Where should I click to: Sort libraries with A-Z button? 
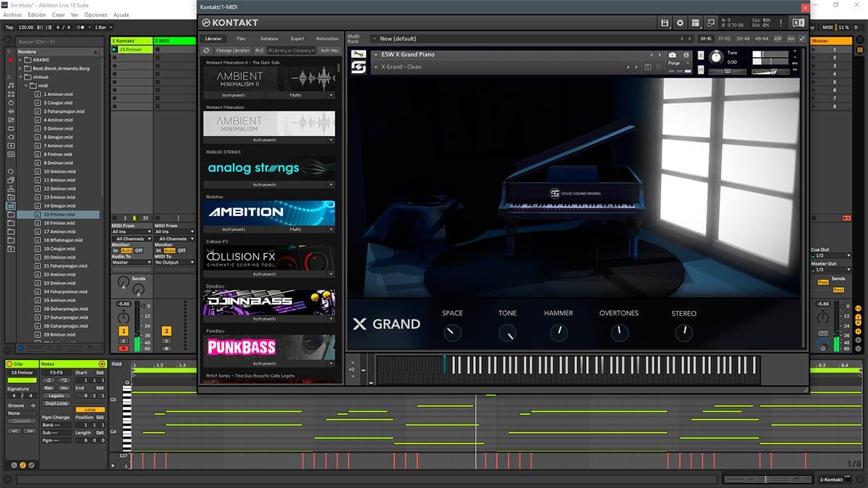click(259, 51)
